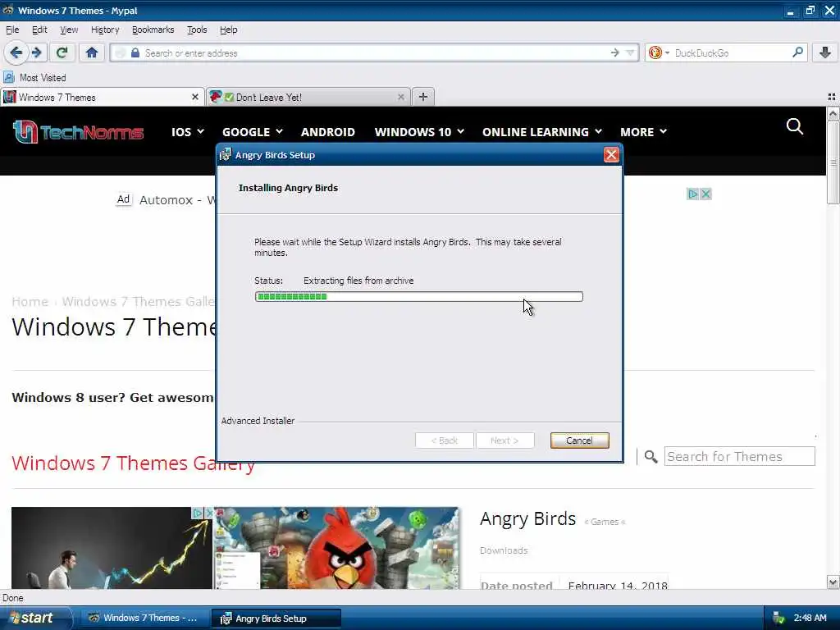
Task: Open the Edit menu
Action: coord(39,30)
